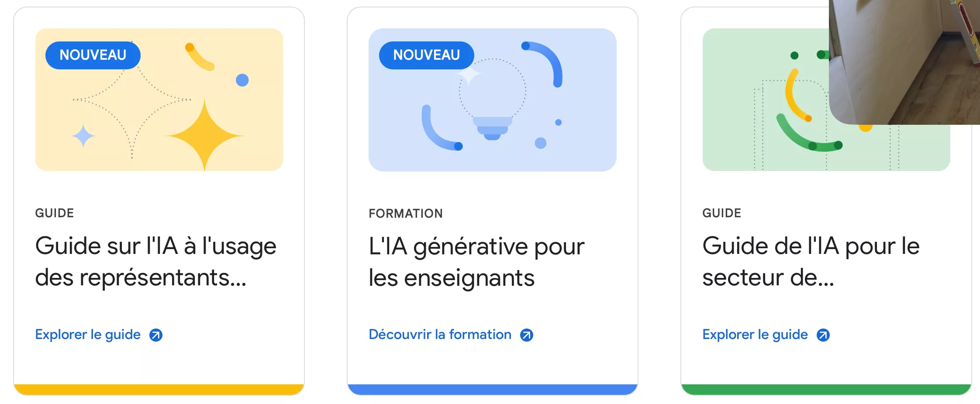
Task: Click the large yellow four-point star
Action: tap(204, 136)
